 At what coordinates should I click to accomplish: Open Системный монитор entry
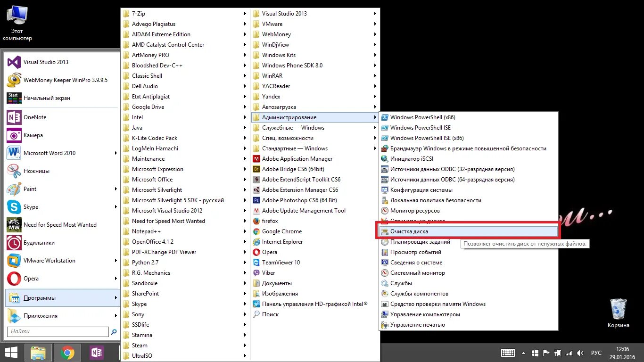point(469,273)
